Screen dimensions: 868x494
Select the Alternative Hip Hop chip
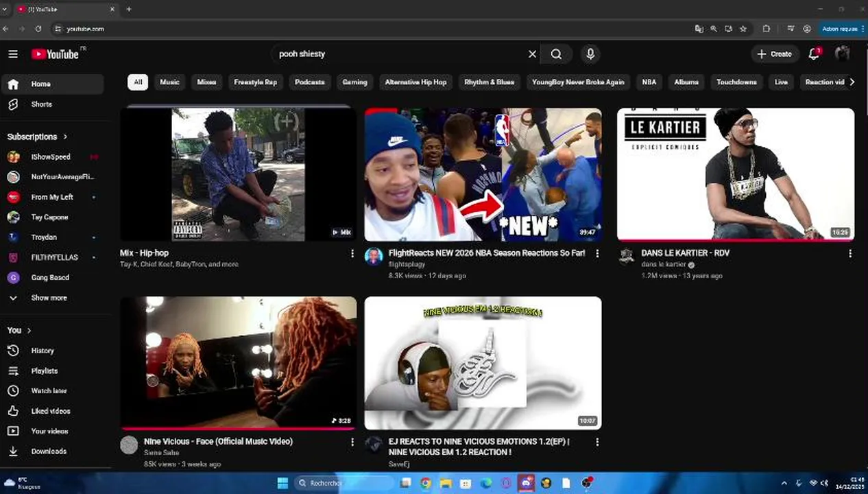(x=415, y=82)
